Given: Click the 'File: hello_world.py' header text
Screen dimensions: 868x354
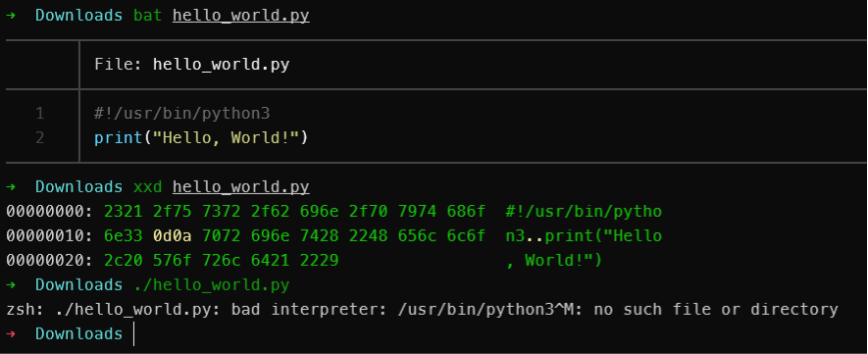Looking at the screenshot, I should coord(191,65).
